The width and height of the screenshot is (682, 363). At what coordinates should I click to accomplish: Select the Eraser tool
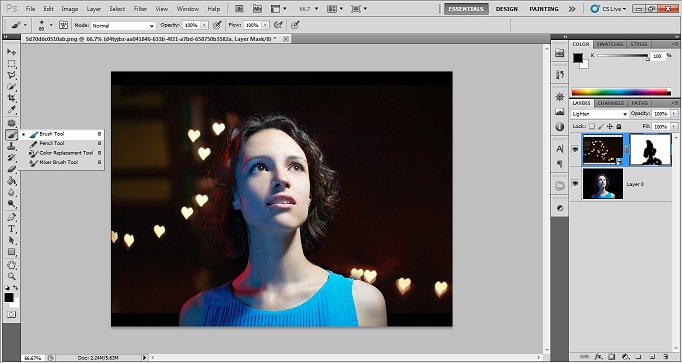point(11,169)
